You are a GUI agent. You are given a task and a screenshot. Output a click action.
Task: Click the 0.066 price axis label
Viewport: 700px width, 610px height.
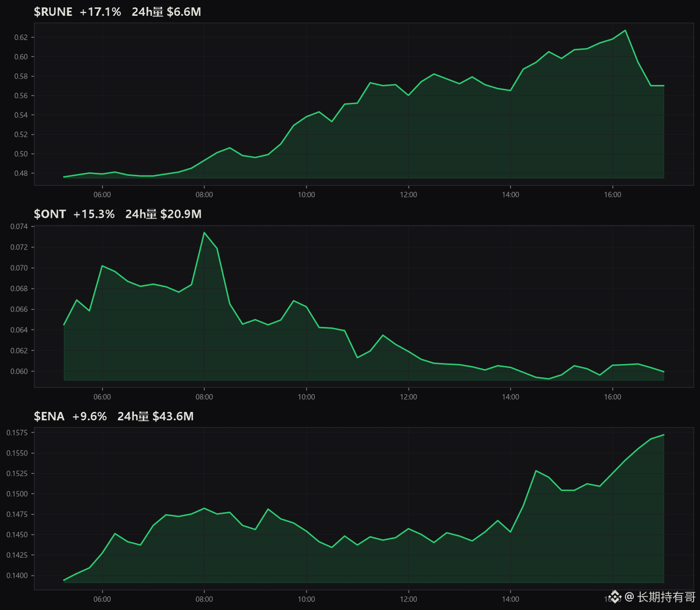click(x=19, y=310)
